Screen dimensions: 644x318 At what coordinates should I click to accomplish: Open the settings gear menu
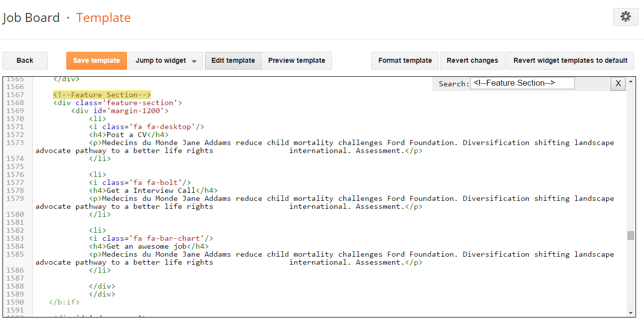point(626,17)
